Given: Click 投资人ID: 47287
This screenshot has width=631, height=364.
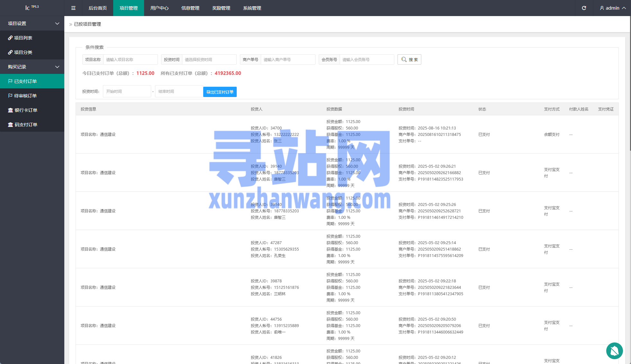Looking at the screenshot, I should [x=266, y=243].
